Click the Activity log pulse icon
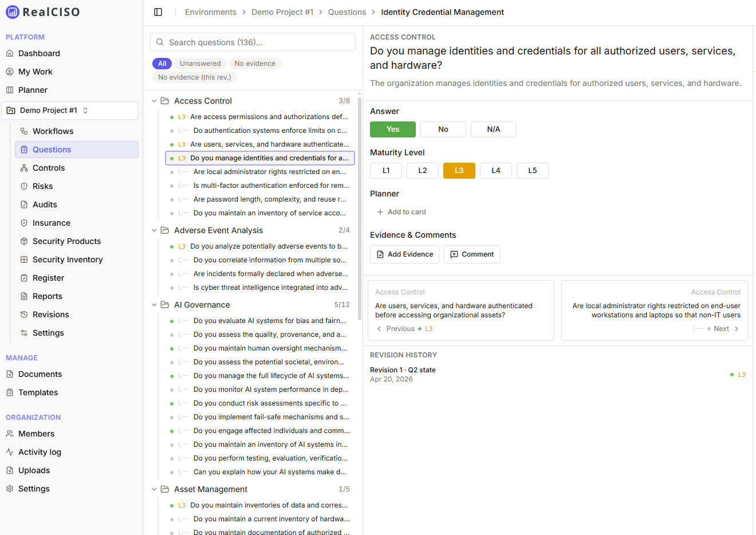This screenshot has width=756, height=535. [x=10, y=452]
